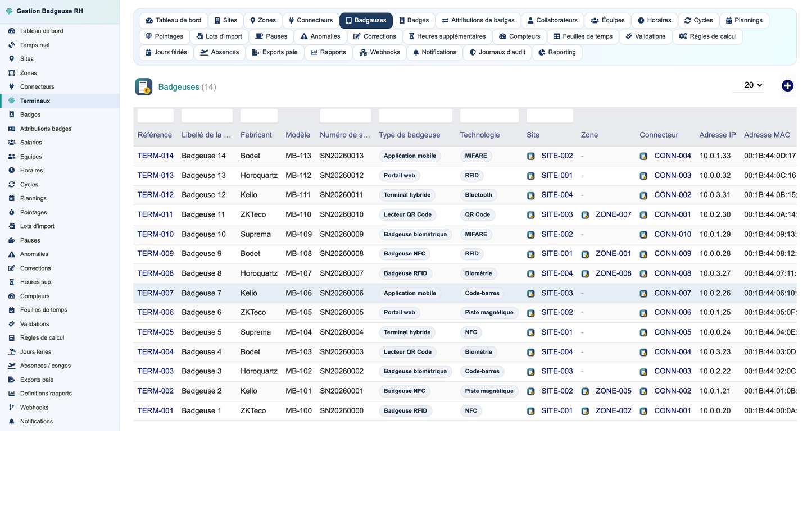
Task: Open the Attributions de badges tab
Action: click(x=478, y=20)
